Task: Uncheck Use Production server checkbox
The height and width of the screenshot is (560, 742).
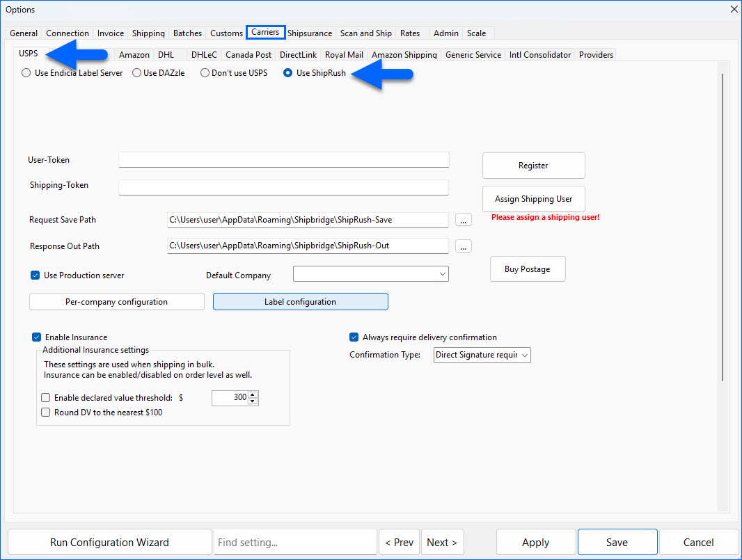Action: pyautogui.click(x=35, y=275)
